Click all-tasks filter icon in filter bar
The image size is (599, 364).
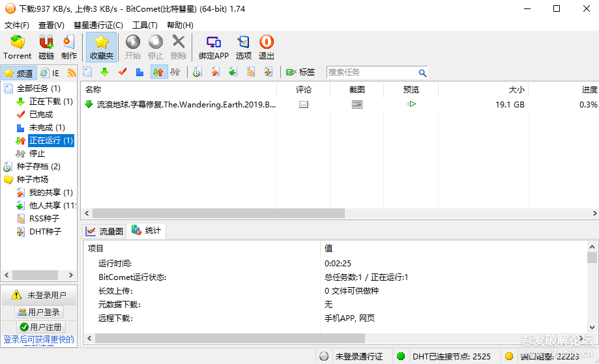(87, 72)
